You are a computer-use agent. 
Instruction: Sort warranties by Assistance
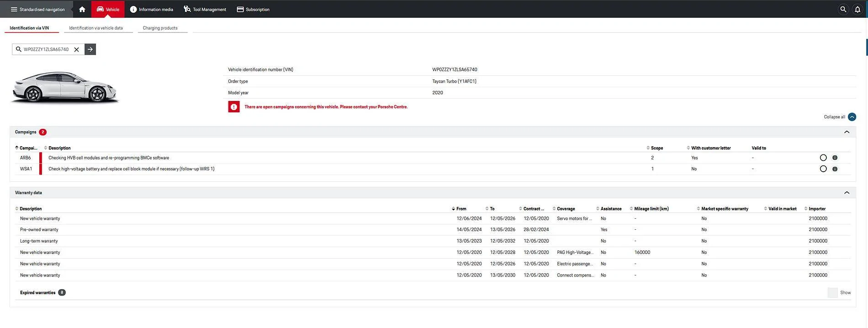click(x=609, y=209)
